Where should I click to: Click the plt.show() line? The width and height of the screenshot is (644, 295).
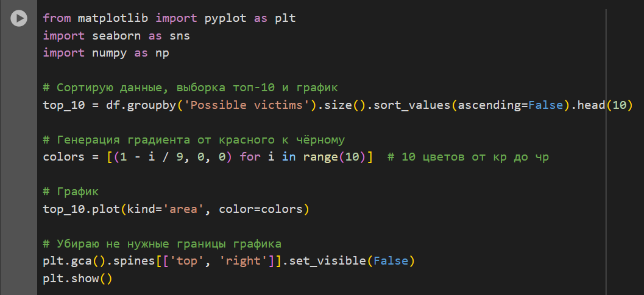78,279
